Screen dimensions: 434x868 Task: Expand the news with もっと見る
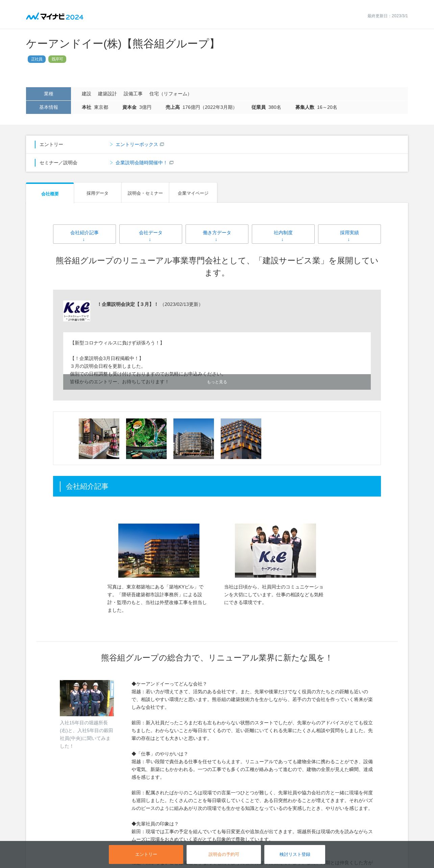[x=217, y=382]
